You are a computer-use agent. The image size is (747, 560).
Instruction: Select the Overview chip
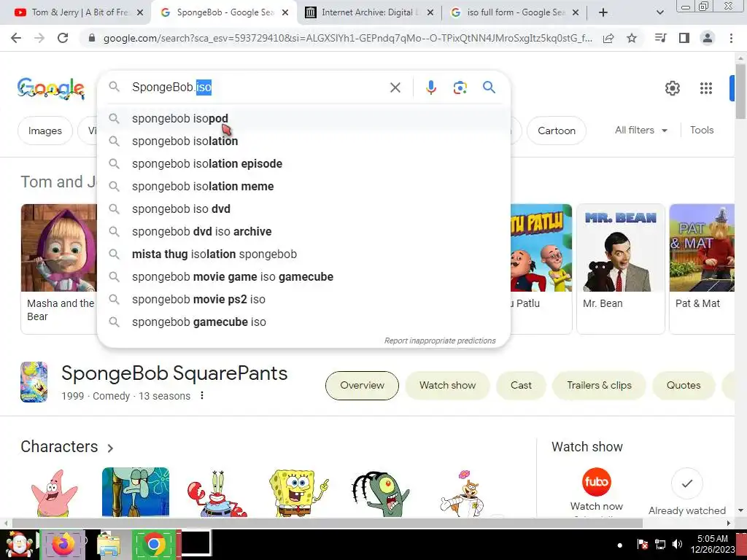click(362, 385)
